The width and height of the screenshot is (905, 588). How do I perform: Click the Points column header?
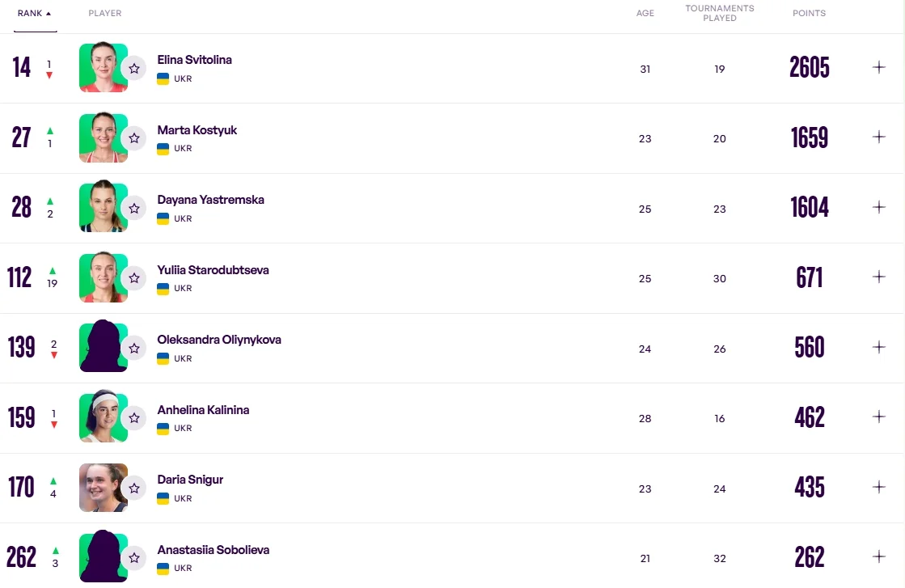[809, 14]
